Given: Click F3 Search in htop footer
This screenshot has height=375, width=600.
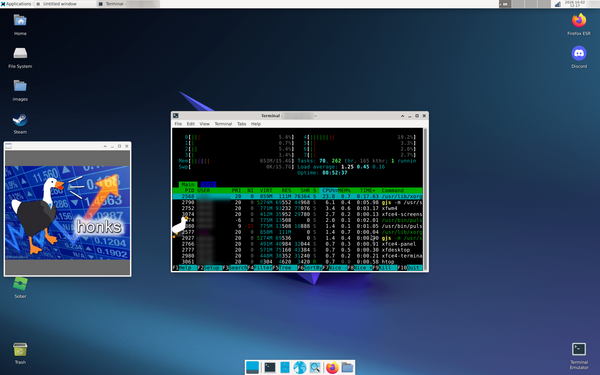Looking at the screenshot, I should point(235,267).
